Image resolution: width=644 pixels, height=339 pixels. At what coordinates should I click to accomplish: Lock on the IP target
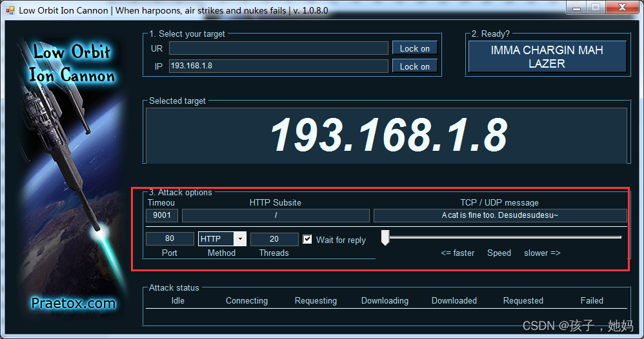coord(415,66)
